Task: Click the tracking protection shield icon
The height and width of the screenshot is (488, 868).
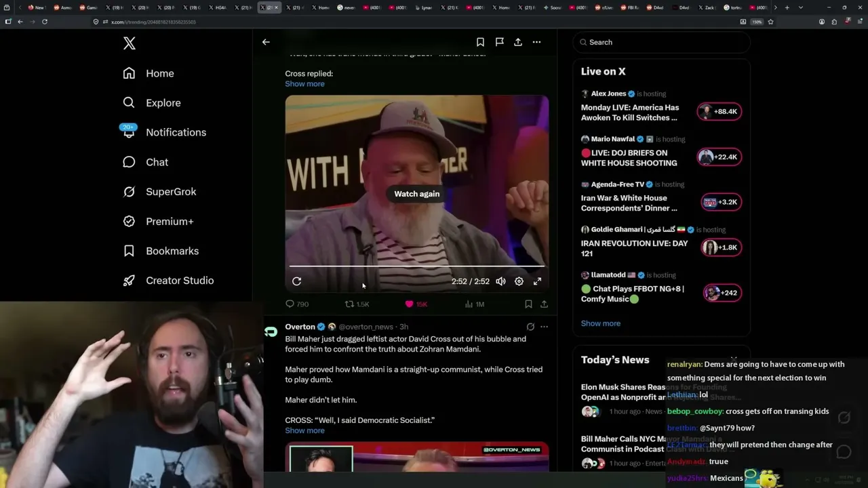Action: point(96,22)
